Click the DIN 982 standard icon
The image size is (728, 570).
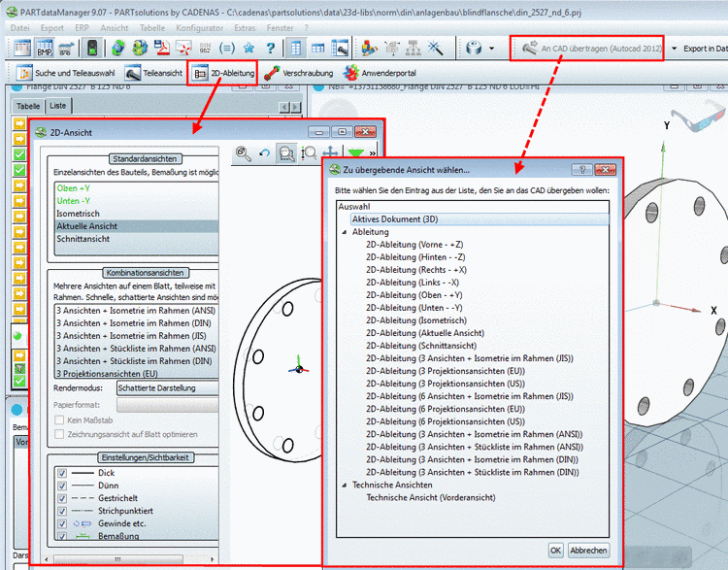[x=205, y=48]
